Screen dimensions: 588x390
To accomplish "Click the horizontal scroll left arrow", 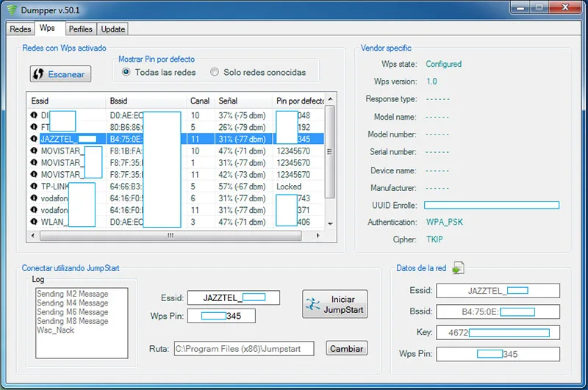I will tap(33, 236).
